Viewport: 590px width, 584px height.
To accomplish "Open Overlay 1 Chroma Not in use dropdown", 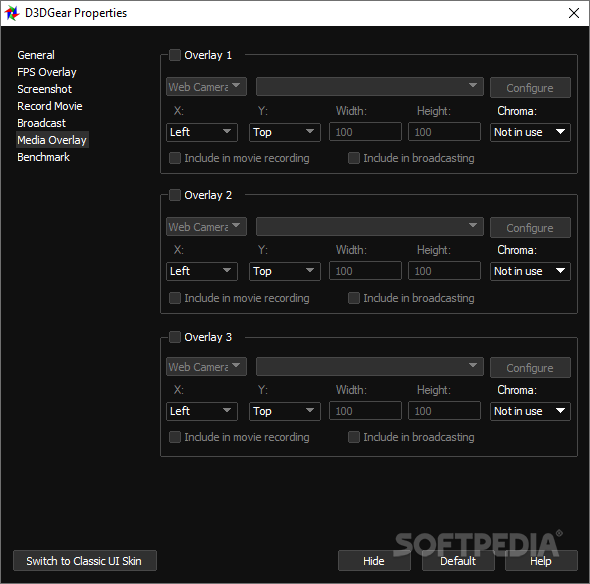I will pos(530,132).
